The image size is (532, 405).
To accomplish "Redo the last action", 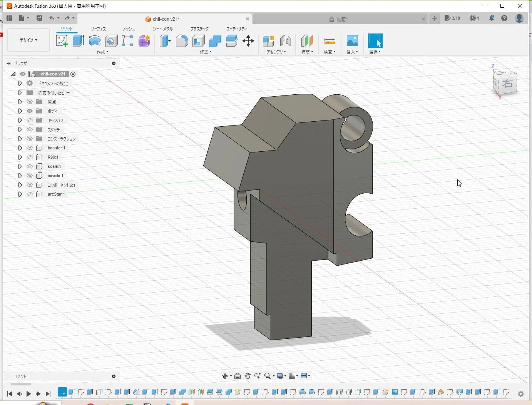I will click(x=67, y=18).
